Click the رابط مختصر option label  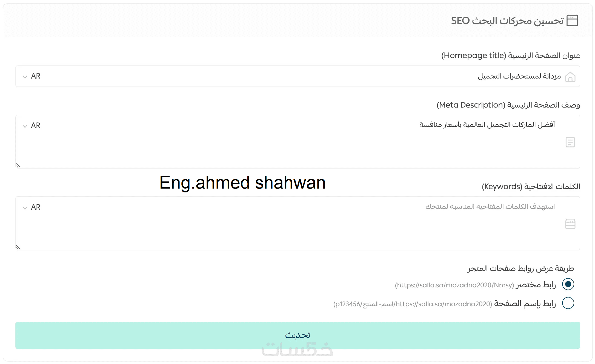click(x=536, y=285)
